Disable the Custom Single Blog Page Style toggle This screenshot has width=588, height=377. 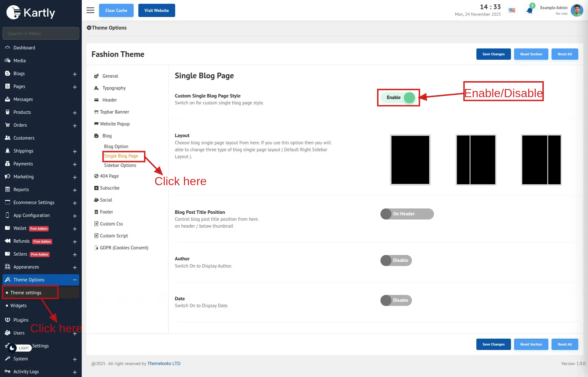tap(398, 97)
